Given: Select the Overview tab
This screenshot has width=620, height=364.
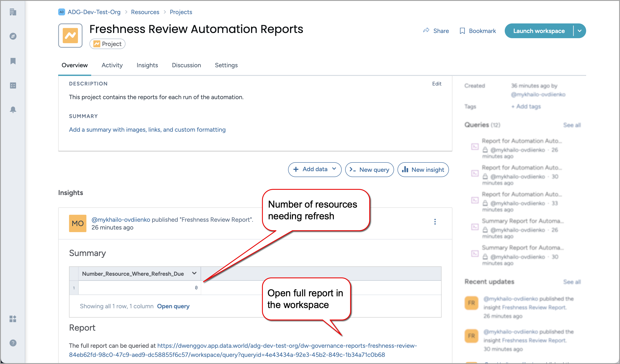Looking at the screenshot, I should 74,65.
